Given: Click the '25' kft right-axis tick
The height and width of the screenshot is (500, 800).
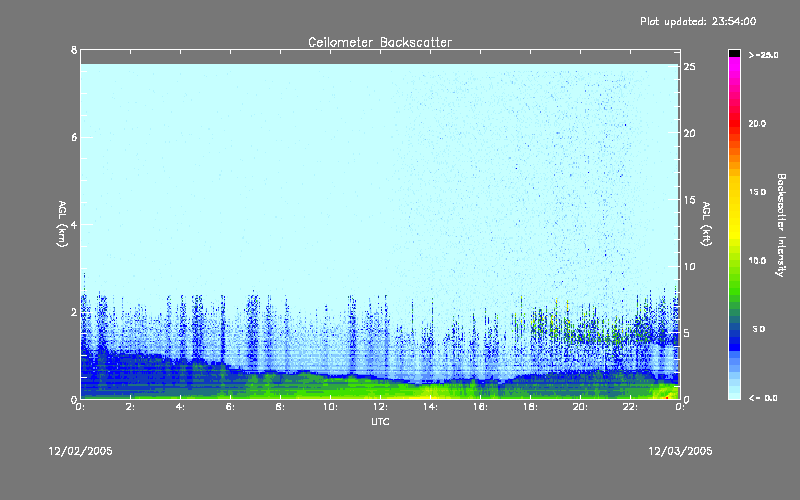Looking at the screenshot, I should [x=690, y=67].
